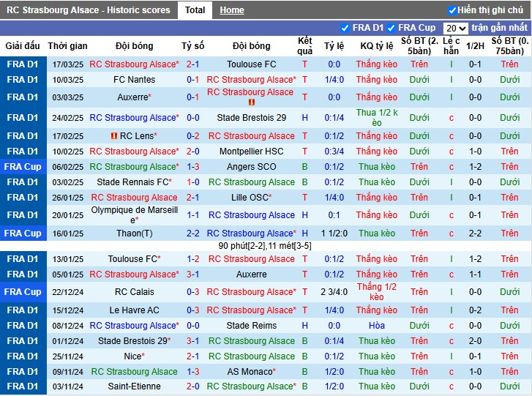Click Stade Brestois 29* in 01/12/24 row
Screen dimensions: 532x396
[x=135, y=341]
